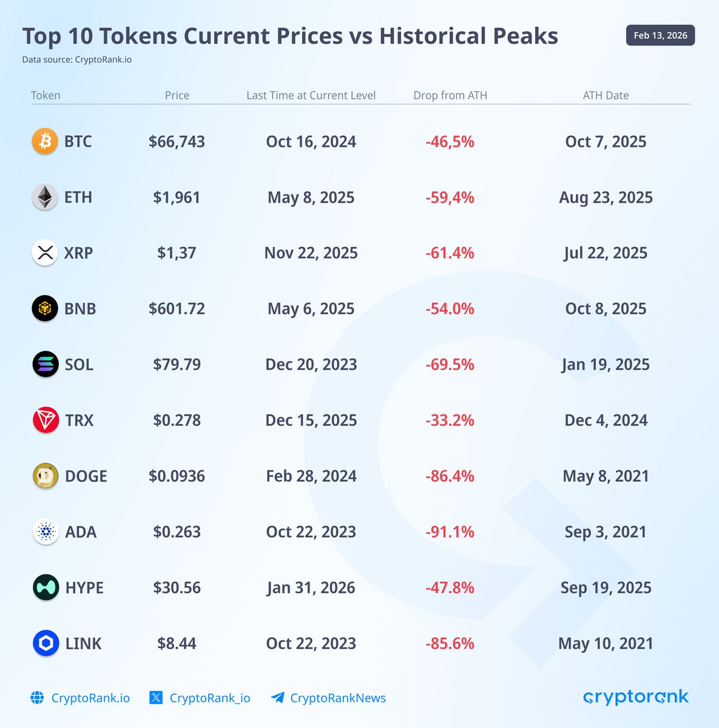Open the CryptoRankNews Telegram link
Screen dimensions: 719x728
[338, 698]
